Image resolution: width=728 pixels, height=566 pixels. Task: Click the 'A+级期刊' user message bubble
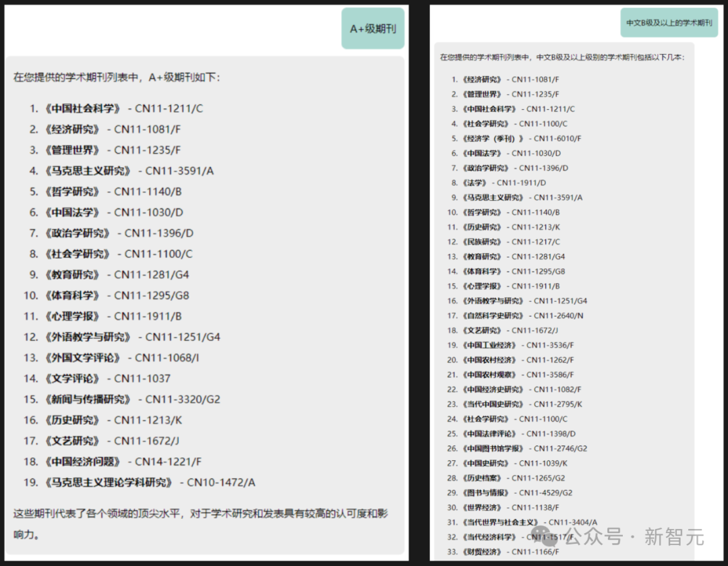pos(373,28)
